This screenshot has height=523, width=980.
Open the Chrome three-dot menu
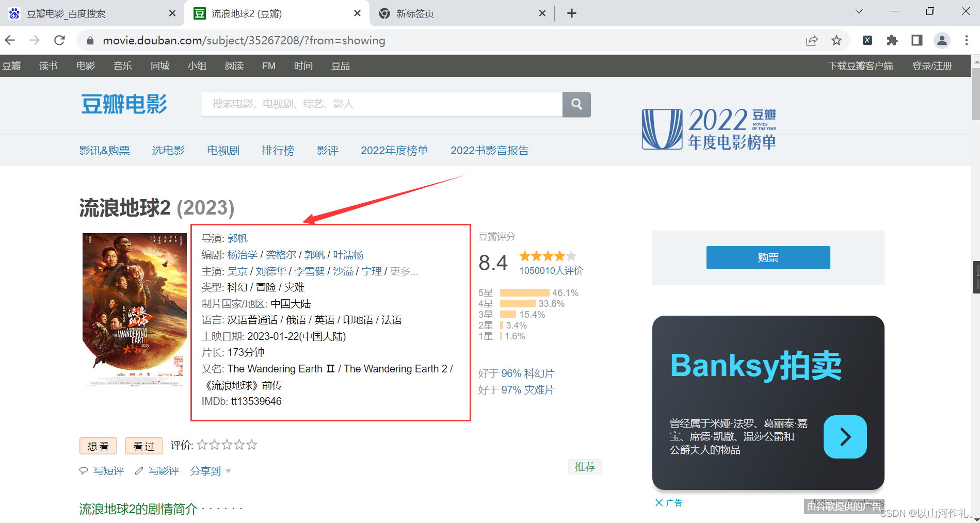[x=967, y=40]
